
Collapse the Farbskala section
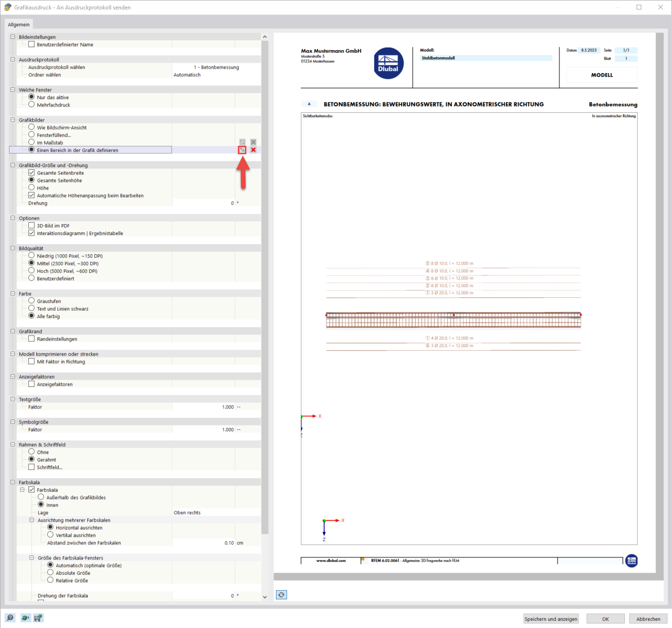coord(12,482)
